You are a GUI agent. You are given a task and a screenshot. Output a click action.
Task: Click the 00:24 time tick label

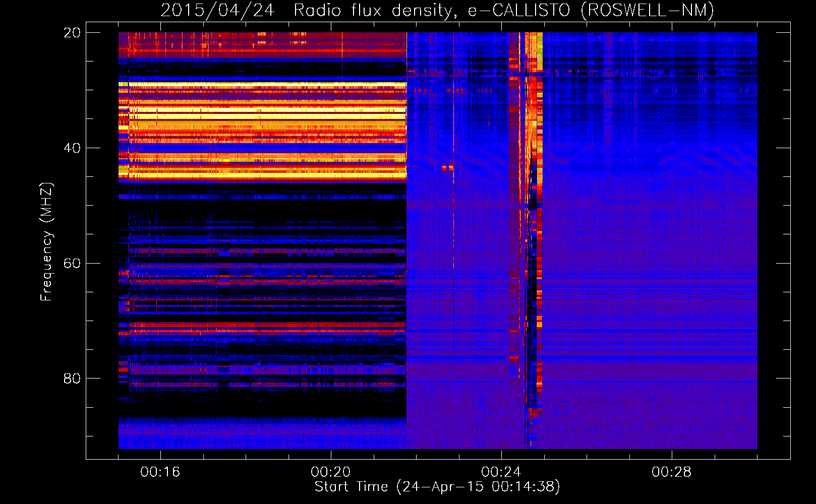tap(501, 472)
